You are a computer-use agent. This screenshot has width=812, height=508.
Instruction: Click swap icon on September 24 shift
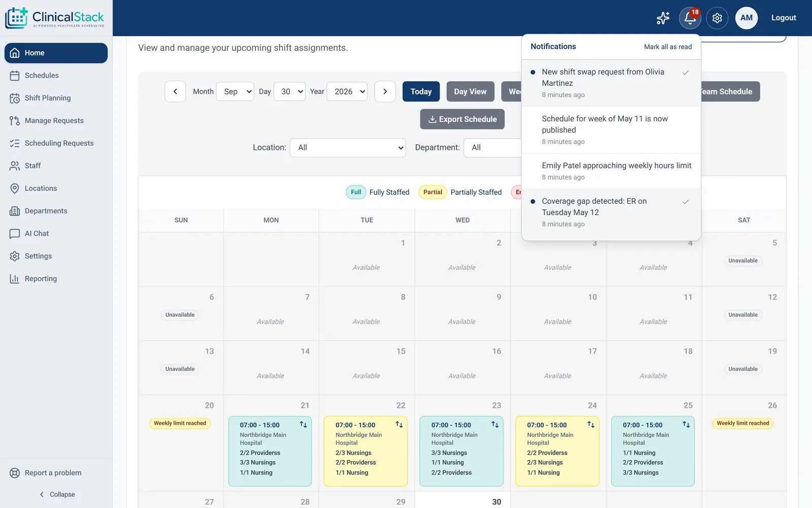click(591, 425)
